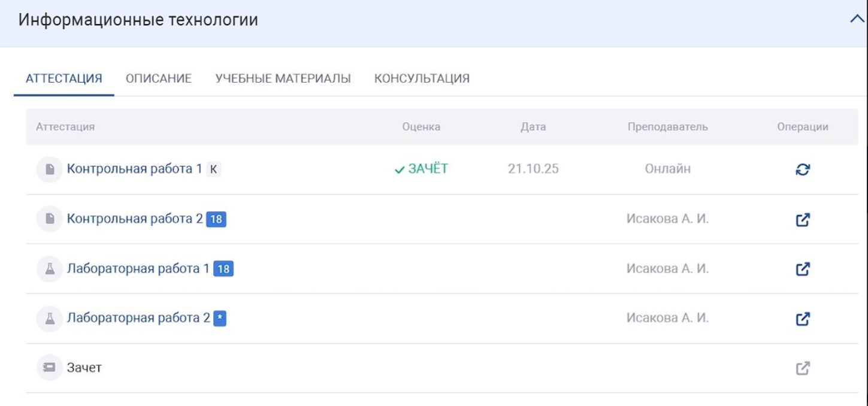
Task: Open the Учебные материалы tab
Action: [283, 78]
